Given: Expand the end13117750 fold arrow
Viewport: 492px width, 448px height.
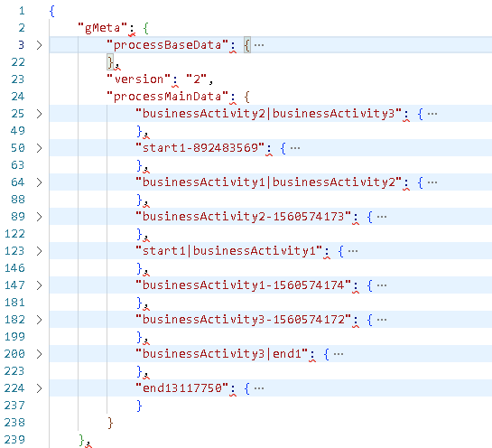Looking at the screenshot, I should point(39,388).
